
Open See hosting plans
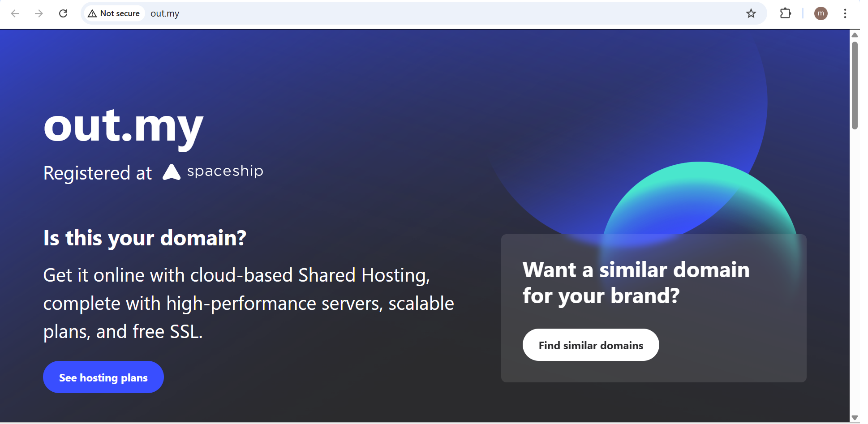point(103,377)
